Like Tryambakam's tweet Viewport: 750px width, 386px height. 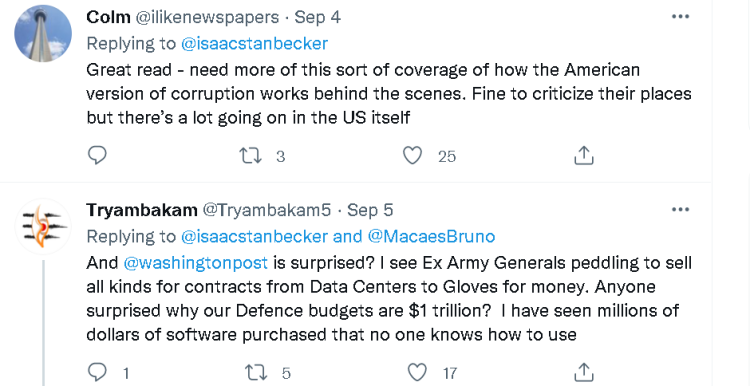click(417, 372)
